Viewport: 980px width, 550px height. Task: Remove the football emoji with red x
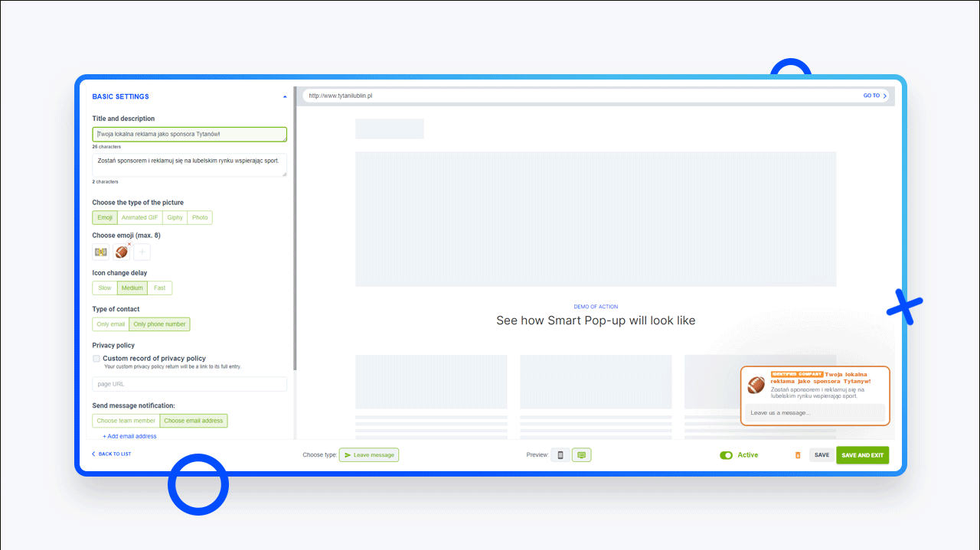tap(129, 244)
